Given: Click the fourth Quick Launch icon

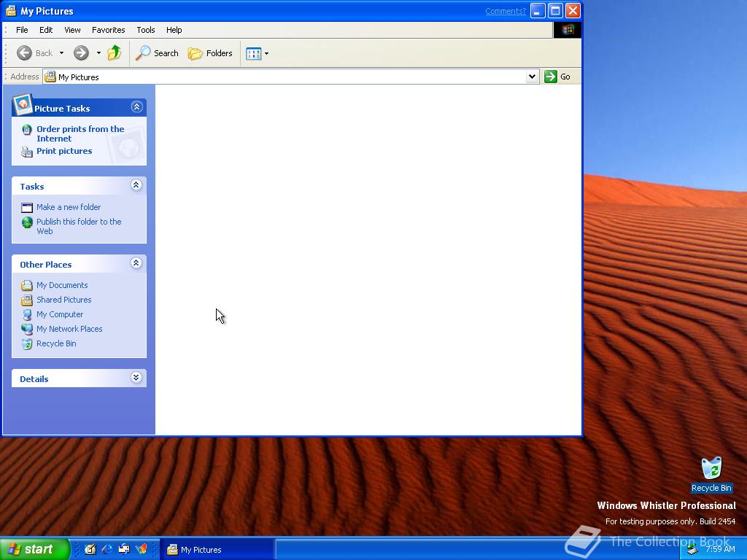Looking at the screenshot, I should coord(141,550).
